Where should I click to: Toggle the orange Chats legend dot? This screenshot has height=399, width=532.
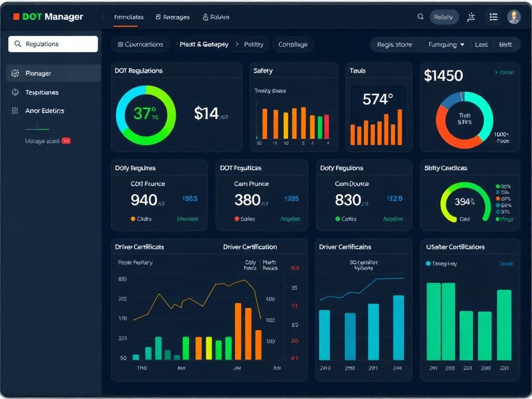pyautogui.click(x=133, y=219)
